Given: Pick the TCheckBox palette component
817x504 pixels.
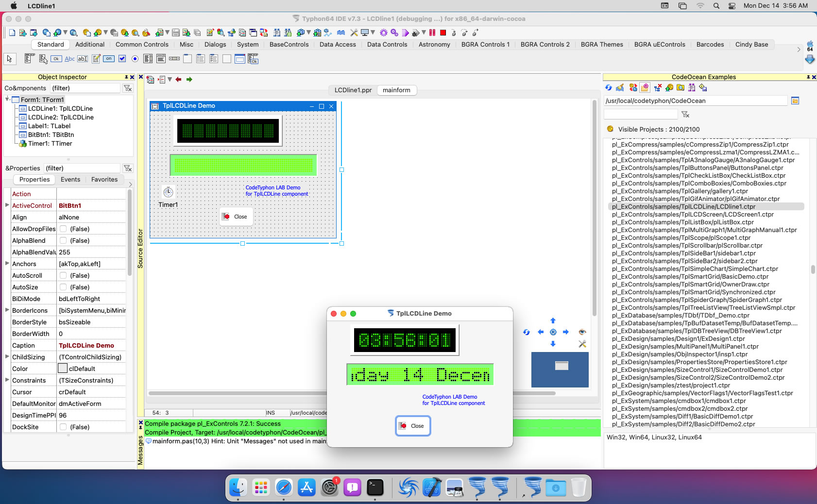Looking at the screenshot, I should (x=122, y=59).
